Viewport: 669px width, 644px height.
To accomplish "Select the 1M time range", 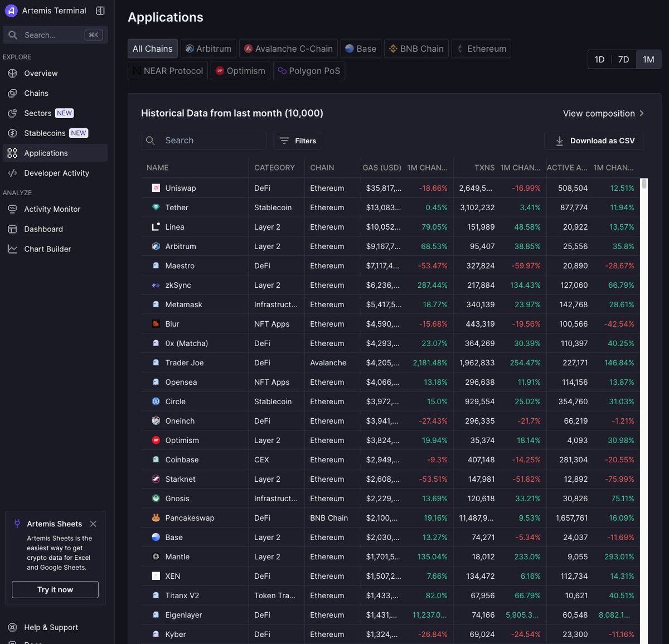I will pyautogui.click(x=648, y=60).
